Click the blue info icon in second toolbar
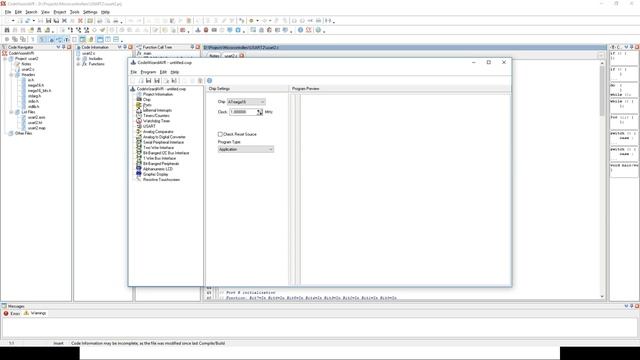The height and width of the screenshot is (360, 640). [300, 30]
